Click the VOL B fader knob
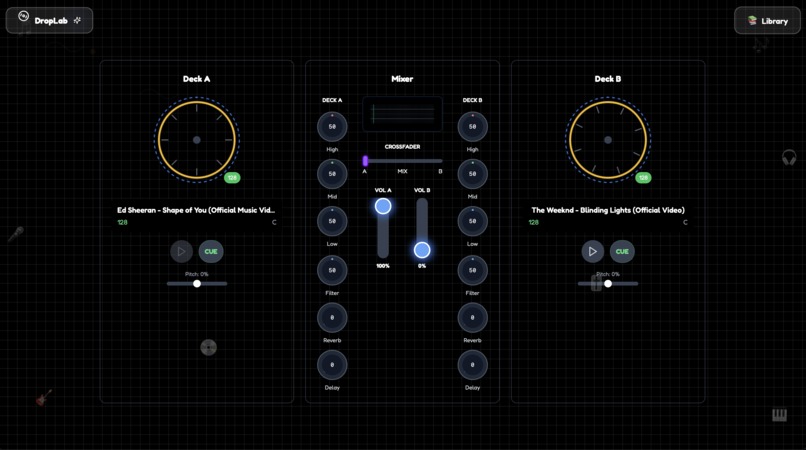This screenshot has width=806, height=450. click(422, 250)
